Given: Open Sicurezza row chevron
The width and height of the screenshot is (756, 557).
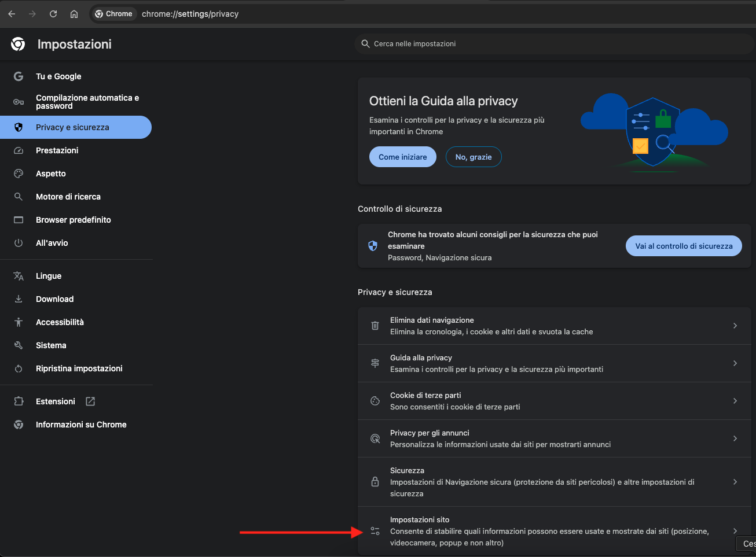Looking at the screenshot, I should (735, 482).
